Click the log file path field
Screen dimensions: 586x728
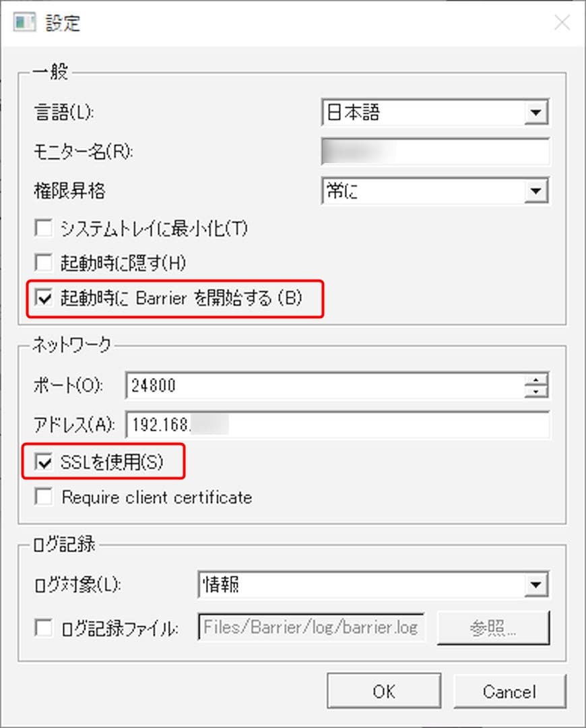(311, 627)
